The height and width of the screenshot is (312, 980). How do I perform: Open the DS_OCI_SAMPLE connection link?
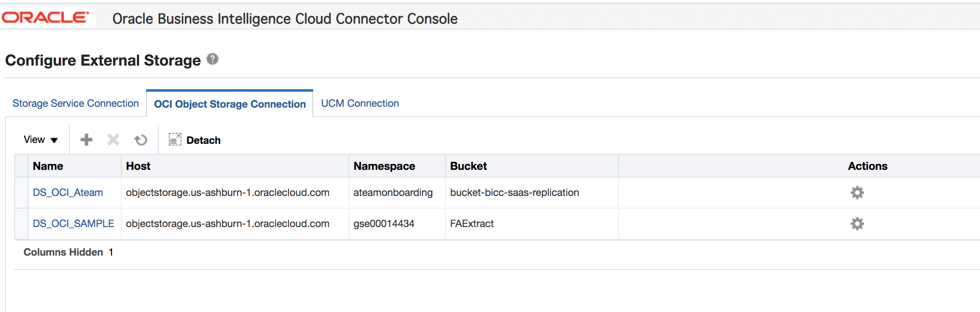tap(73, 224)
